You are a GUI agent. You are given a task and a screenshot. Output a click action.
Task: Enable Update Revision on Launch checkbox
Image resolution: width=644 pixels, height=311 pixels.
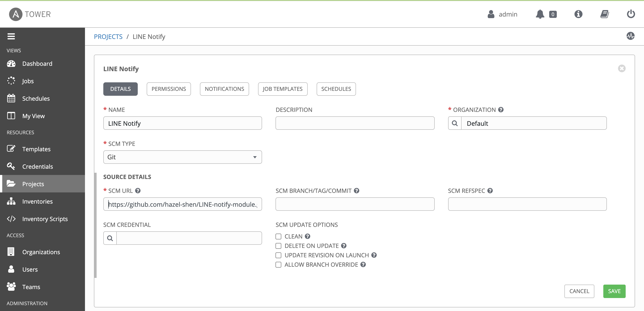pyautogui.click(x=278, y=255)
